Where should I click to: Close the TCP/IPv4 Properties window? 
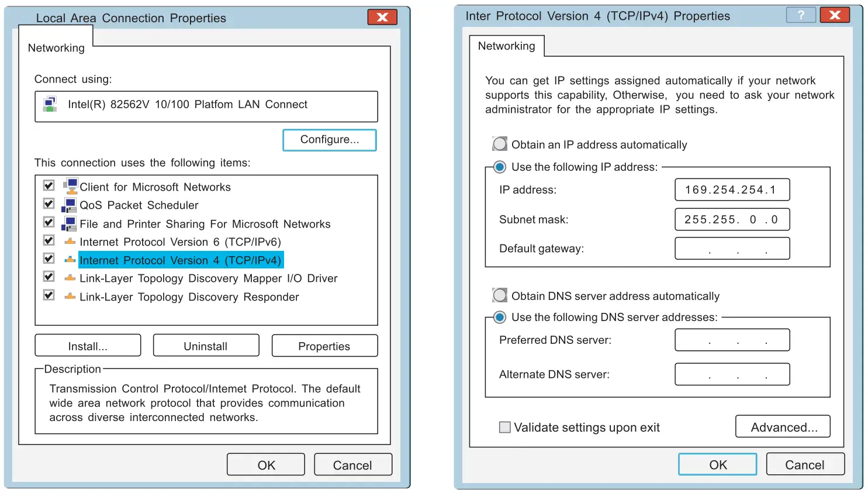click(835, 15)
